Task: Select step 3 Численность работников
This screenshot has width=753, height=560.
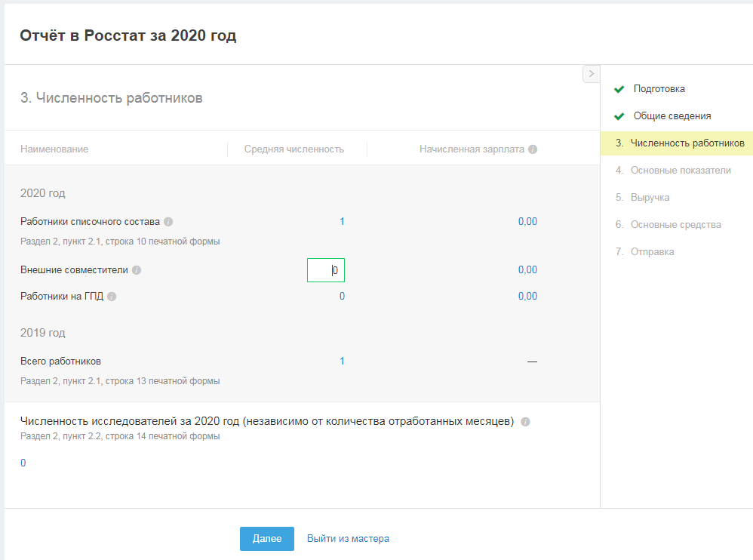Action: (x=687, y=143)
